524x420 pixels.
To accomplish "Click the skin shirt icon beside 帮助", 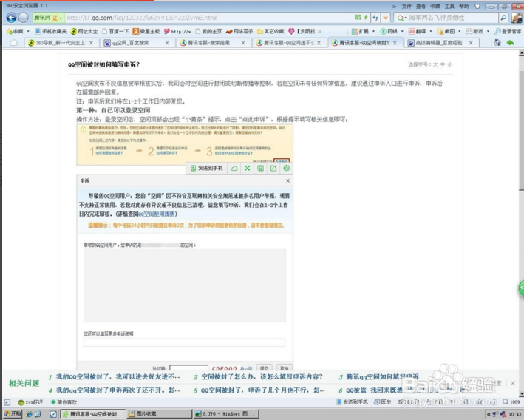I will pos(477,7).
